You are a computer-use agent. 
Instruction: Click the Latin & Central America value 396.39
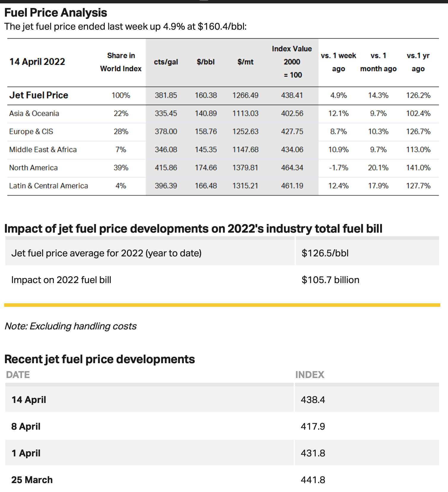[166, 186]
